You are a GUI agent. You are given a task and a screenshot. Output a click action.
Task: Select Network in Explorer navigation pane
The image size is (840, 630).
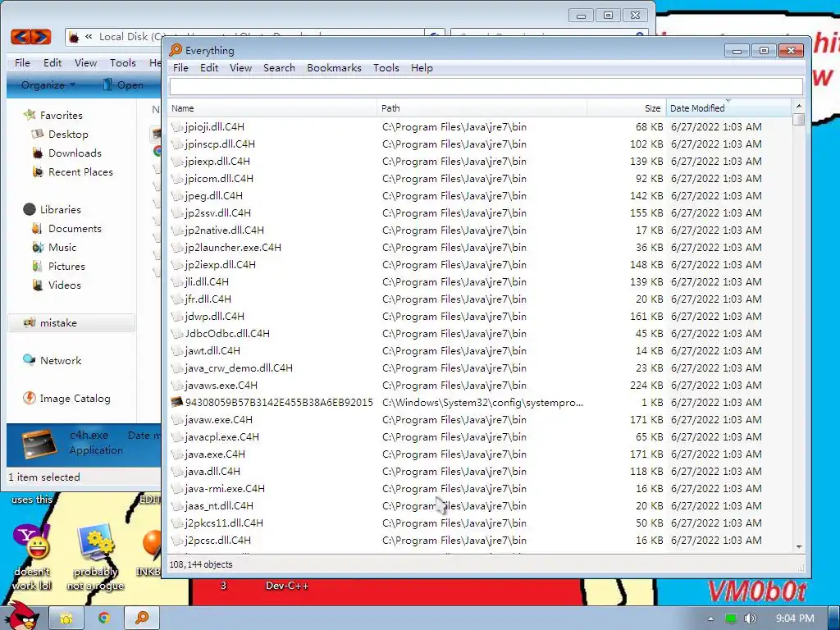point(61,361)
